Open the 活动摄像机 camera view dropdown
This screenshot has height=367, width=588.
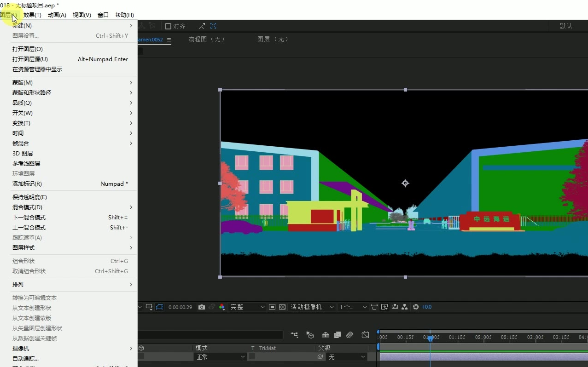pyautogui.click(x=312, y=307)
